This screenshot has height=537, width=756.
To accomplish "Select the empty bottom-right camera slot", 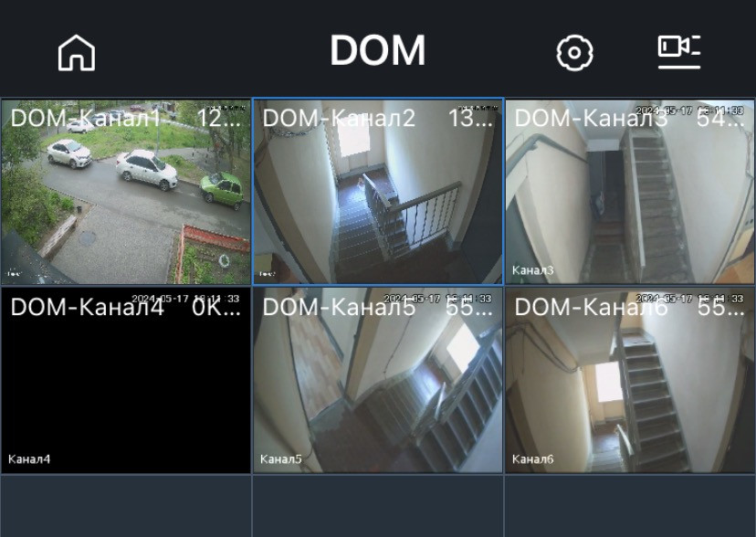I will (x=630, y=506).
